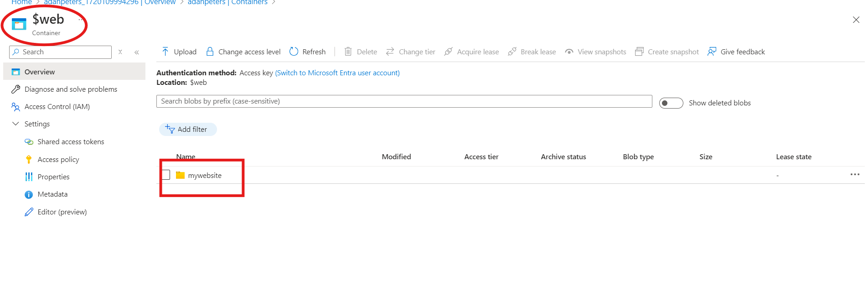Click the Create snapshot icon

pyautogui.click(x=639, y=52)
